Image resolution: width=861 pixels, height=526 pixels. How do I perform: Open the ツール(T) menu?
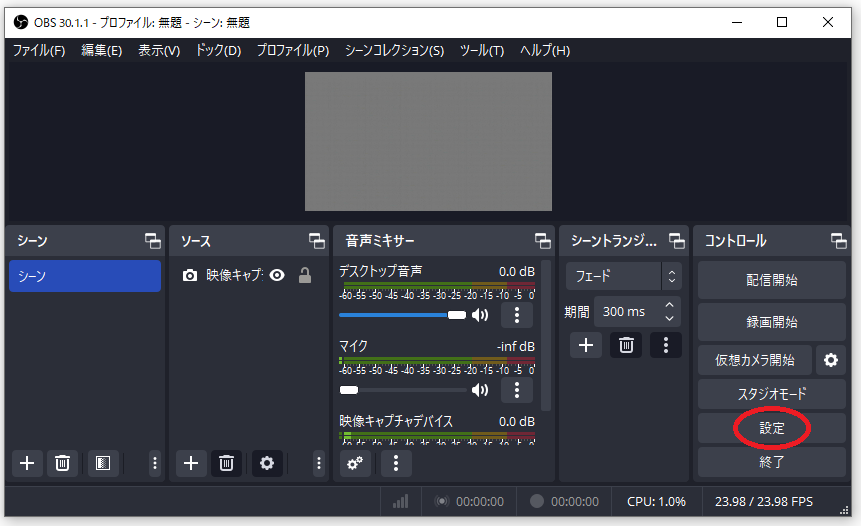482,51
